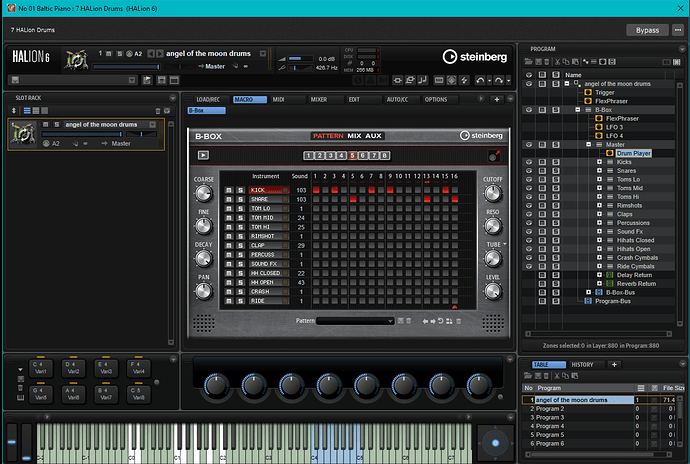Screen dimensions: 690x464
Task: Click the trash icon in the Slot Rack header
Action: tap(158, 111)
